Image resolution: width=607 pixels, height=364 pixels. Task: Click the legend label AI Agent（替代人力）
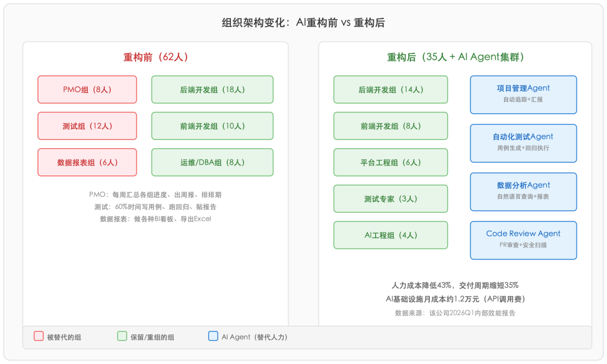[255, 337]
